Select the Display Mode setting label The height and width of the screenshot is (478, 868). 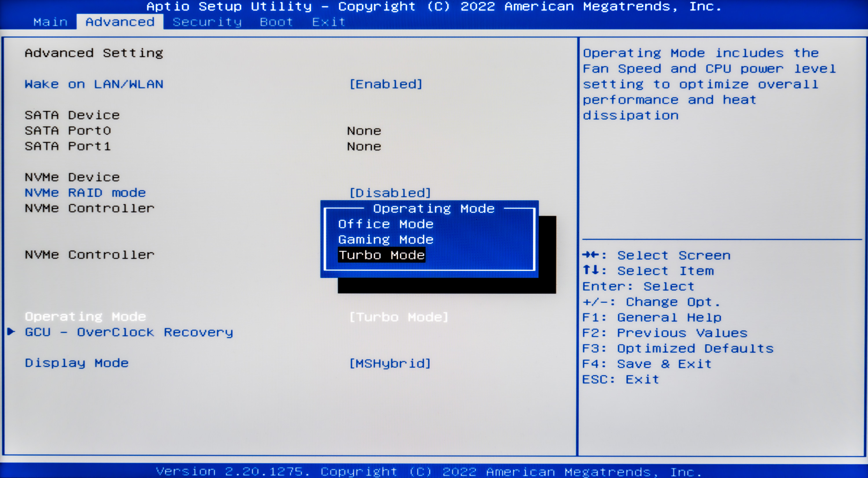77,363
